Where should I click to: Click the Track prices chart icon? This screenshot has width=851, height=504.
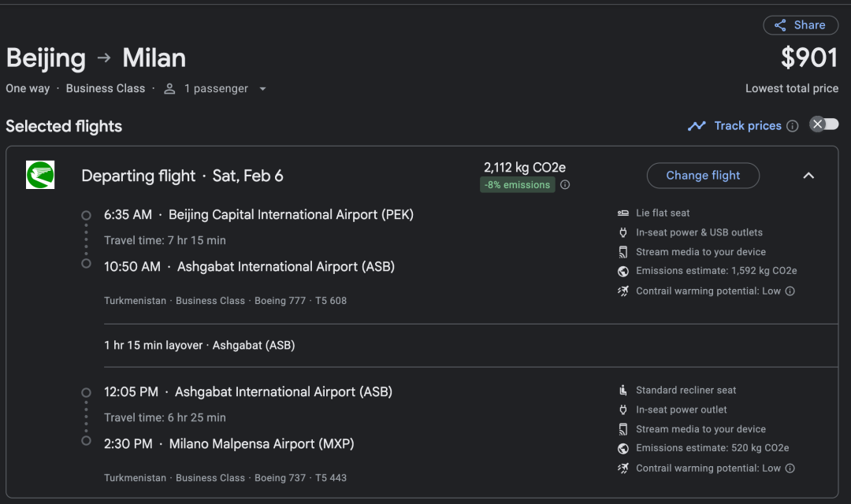click(x=697, y=126)
